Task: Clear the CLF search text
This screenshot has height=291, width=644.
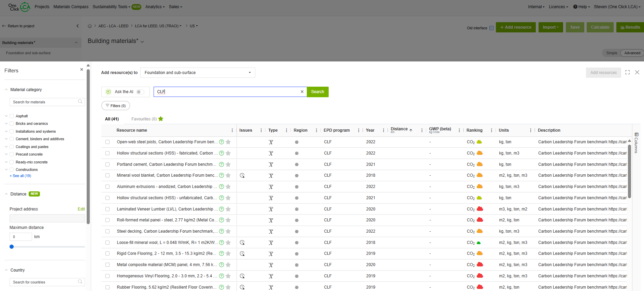Action: click(x=302, y=92)
